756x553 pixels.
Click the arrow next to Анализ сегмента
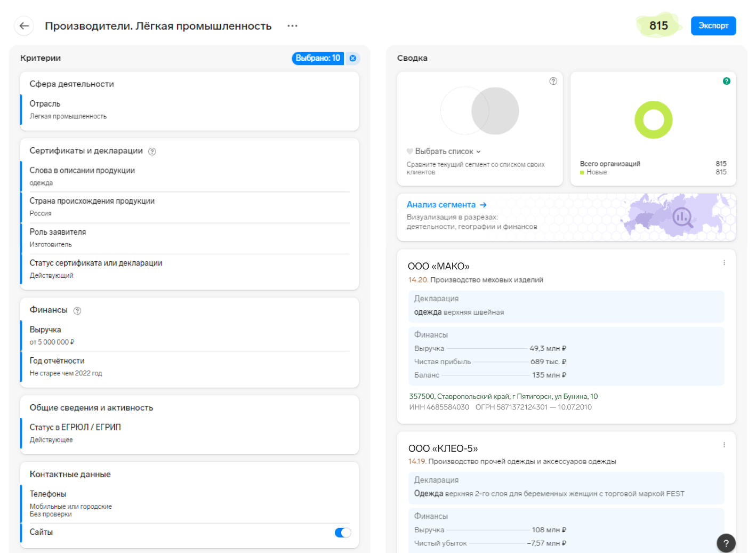click(483, 205)
